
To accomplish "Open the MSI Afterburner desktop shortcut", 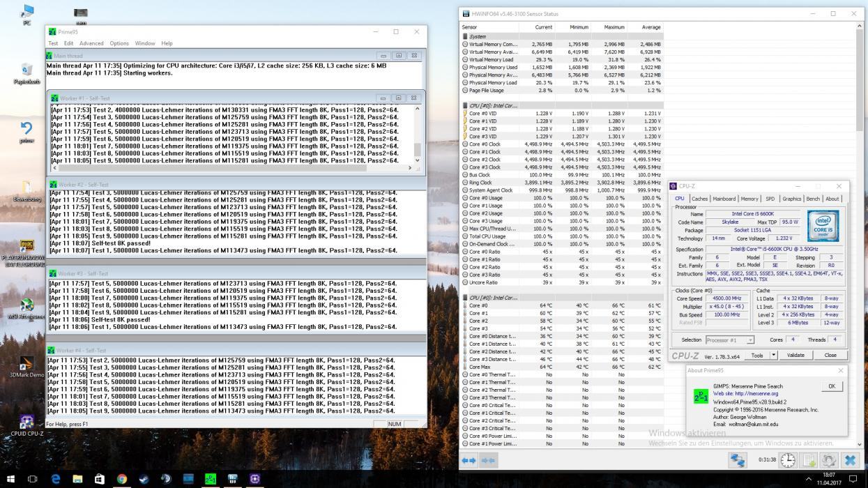I will pyautogui.click(x=26, y=309).
